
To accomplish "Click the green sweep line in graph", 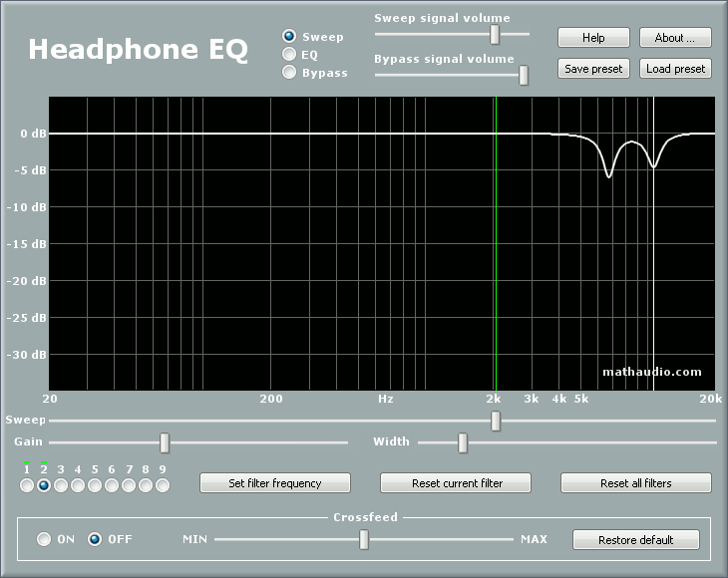I will pos(496,243).
